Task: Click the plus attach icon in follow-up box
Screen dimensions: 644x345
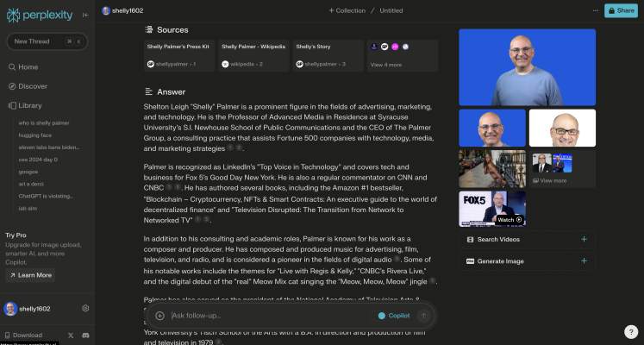Action: (x=159, y=316)
